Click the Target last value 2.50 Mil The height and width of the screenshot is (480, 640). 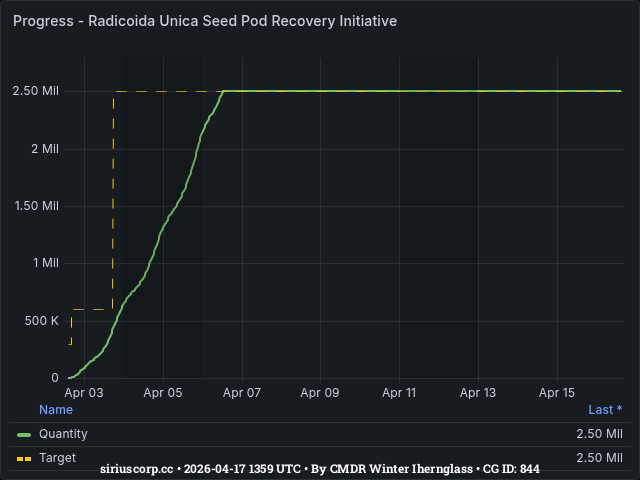(x=600, y=458)
